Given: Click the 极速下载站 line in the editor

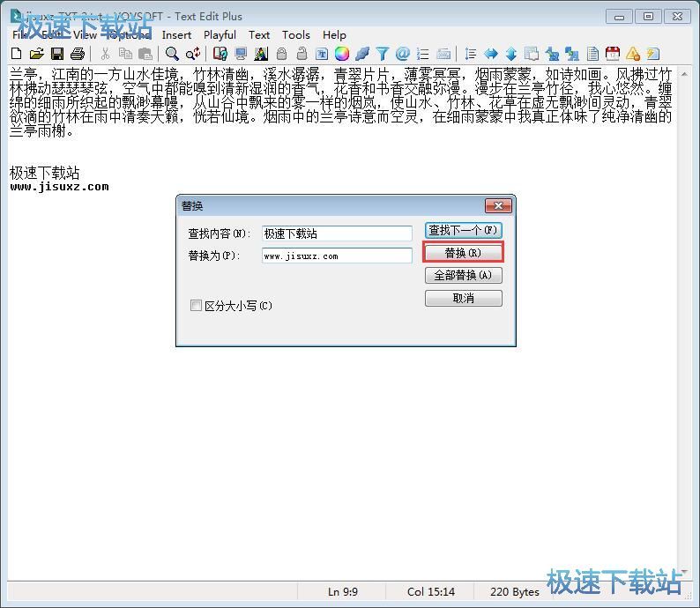Looking at the screenshot, I should click(x=45, y=172).
